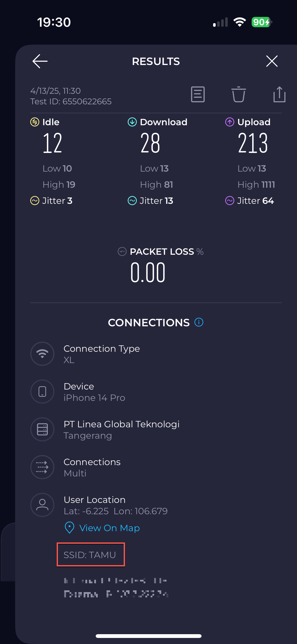Tap the PT Linea Global Teknologi server
The width and height of the screenshot is (297, 644).
(x=121, y=424)
